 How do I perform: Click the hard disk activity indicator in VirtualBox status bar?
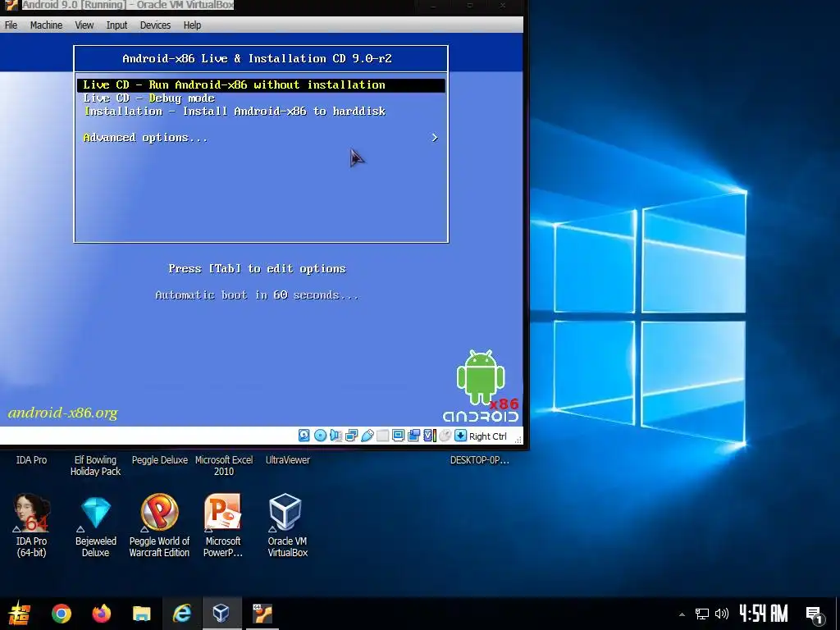[x=304, y=436]
